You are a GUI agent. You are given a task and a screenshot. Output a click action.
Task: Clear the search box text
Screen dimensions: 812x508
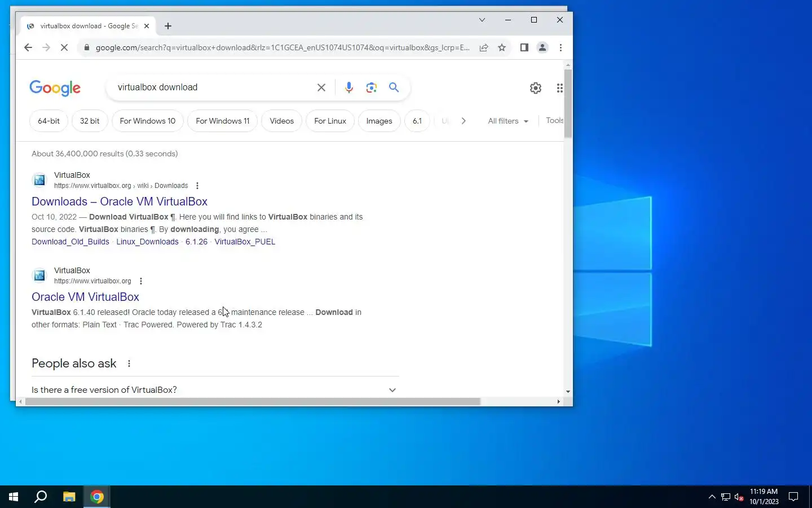[x=321, y=87]
